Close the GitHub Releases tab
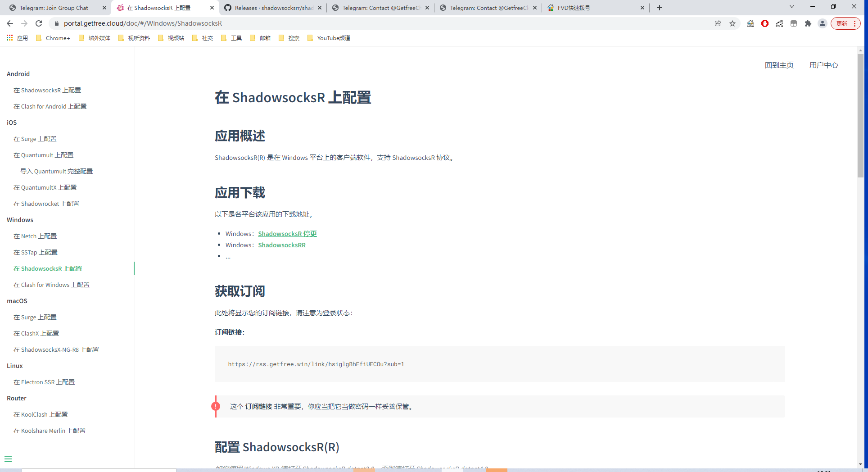The width and height of the screenshot is (868, 472). tap(320, 8)
